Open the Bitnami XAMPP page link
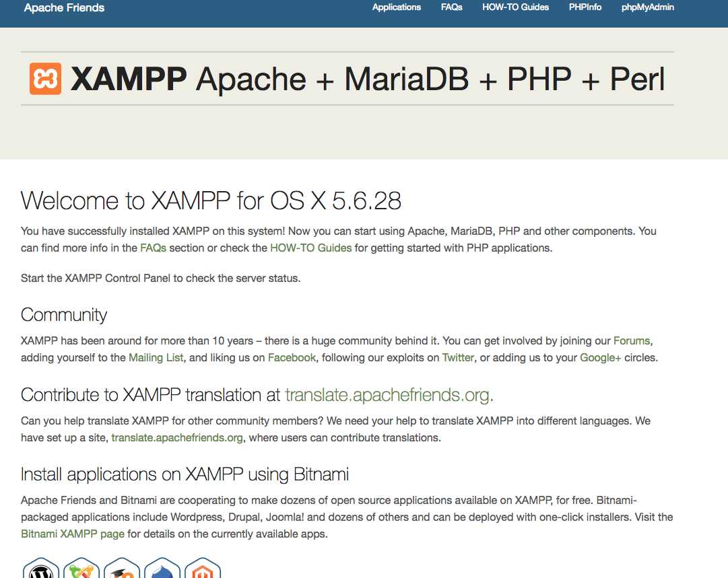 coord(73,534)
